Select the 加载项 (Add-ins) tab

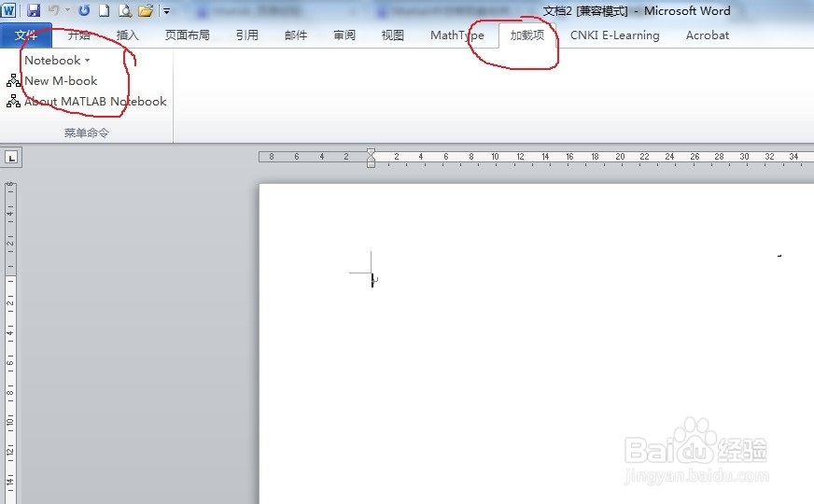[526, 35]
